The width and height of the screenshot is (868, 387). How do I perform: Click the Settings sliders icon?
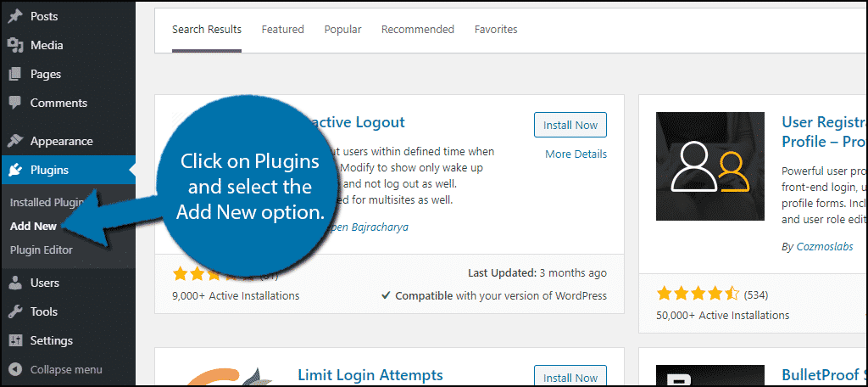[15, 340]
